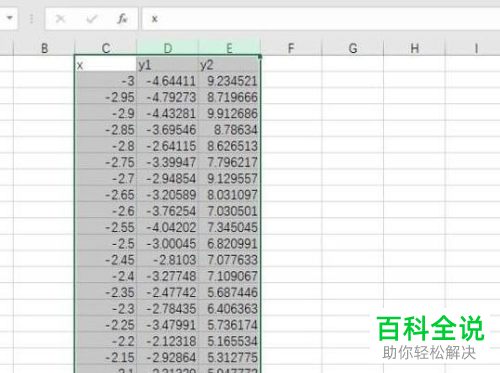Click cell showing 8.626513
This screenshot has width=500, height=373.
[x=229, y=146]
